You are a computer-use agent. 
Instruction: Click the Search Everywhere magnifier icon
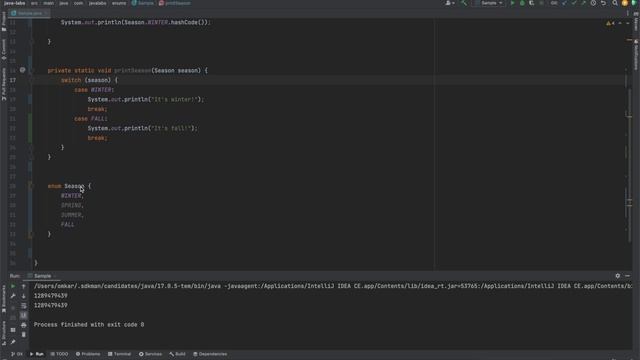point(615,3)
